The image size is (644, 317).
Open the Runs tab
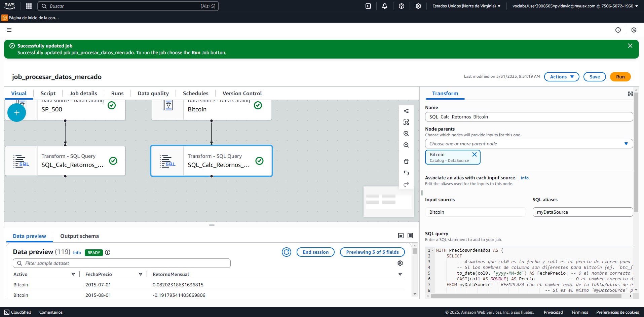(x=117, y=94)
